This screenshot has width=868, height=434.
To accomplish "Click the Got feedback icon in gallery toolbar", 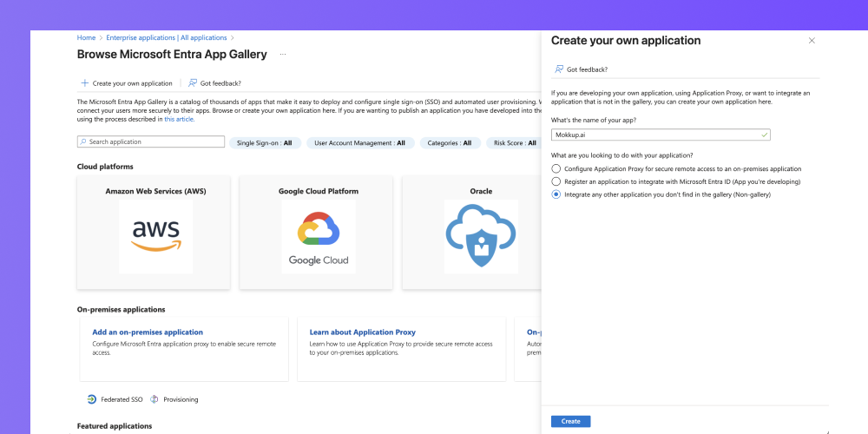I will coord(193,83).
